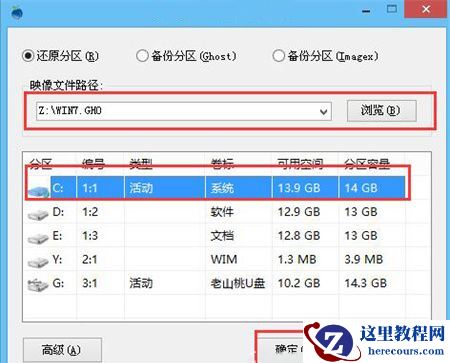Click the D: drive icon
The height and width of the screenshot is (363, 450).
tap(38, 215)
